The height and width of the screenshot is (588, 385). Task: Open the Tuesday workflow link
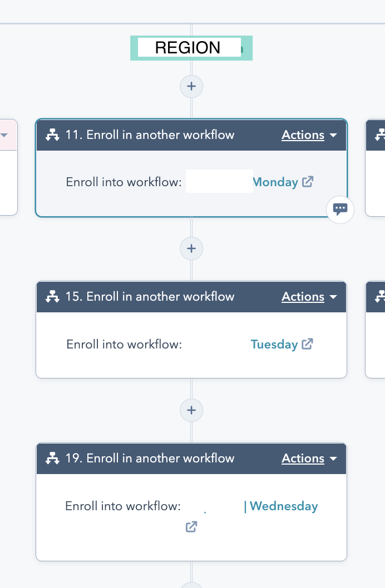pyautogui.click(x=274, y=344)
